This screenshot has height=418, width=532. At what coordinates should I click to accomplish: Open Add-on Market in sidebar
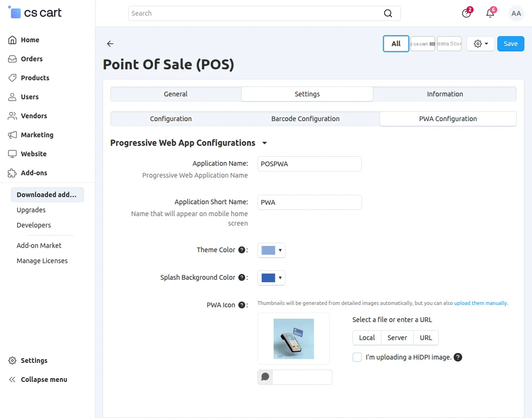pyautogui.click(x=39, y=245)
